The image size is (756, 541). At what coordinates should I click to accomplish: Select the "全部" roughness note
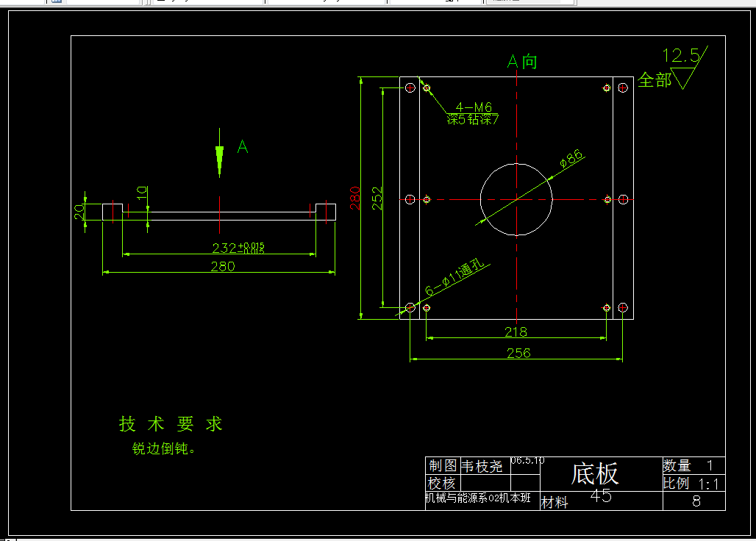[655, 79]
